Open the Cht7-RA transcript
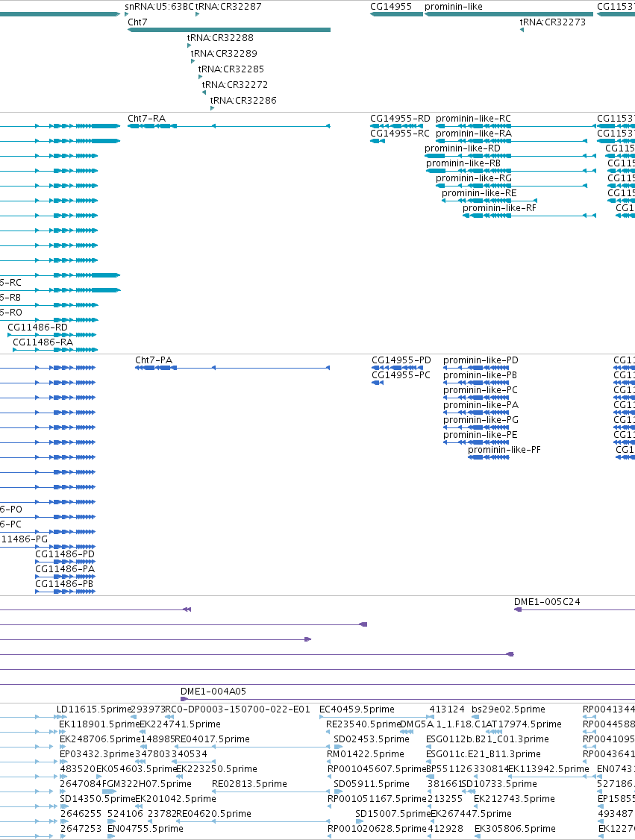635x840 pixels. pos(229,126)
